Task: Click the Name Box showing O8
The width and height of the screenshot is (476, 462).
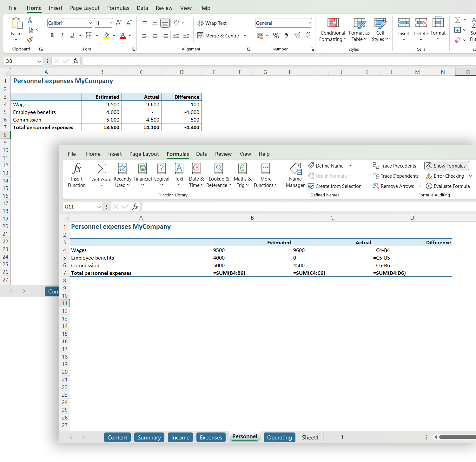Action: (x=23, y=61)
